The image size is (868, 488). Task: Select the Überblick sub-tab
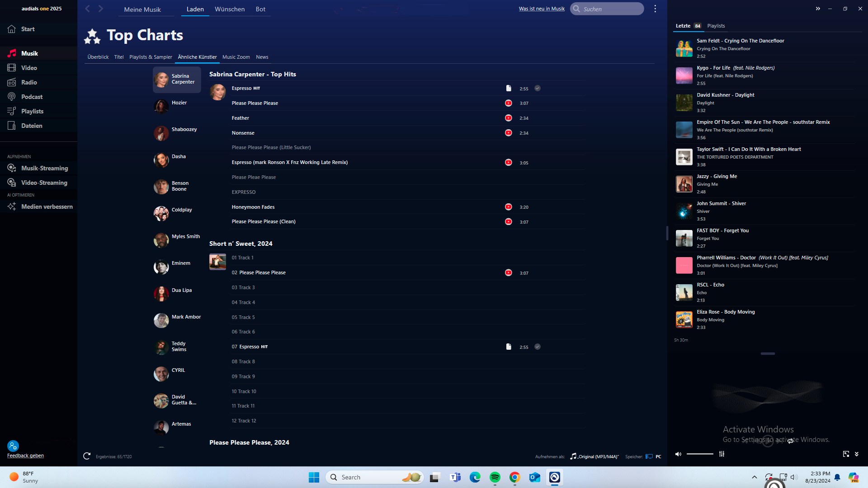click(x=98, y=57)
